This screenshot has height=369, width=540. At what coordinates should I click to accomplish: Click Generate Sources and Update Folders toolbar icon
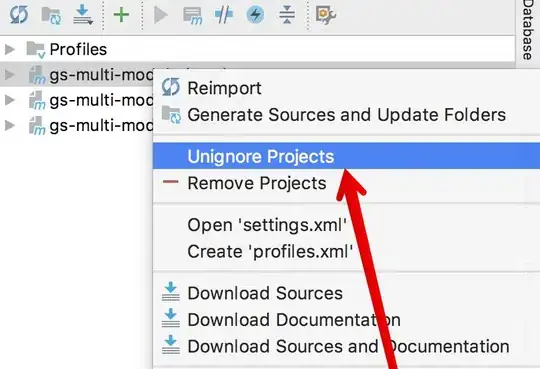click(x=51, y=16)
